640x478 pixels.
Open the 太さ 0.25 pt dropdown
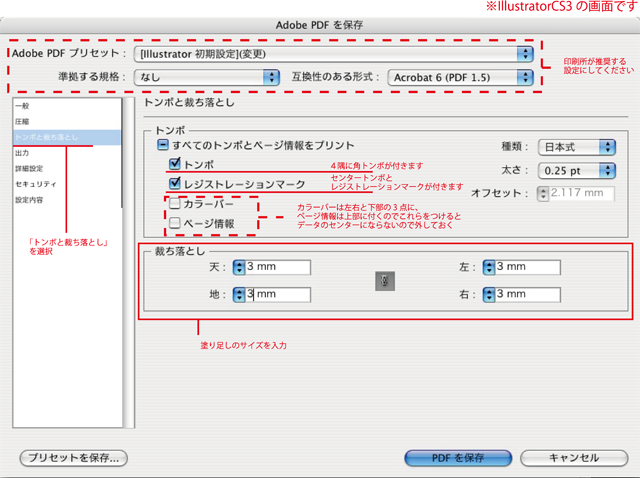577,171
